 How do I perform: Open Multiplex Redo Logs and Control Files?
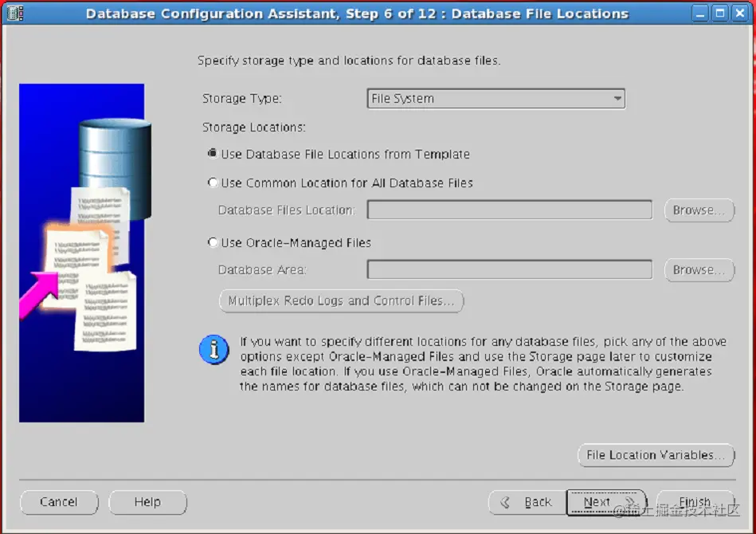342,301
